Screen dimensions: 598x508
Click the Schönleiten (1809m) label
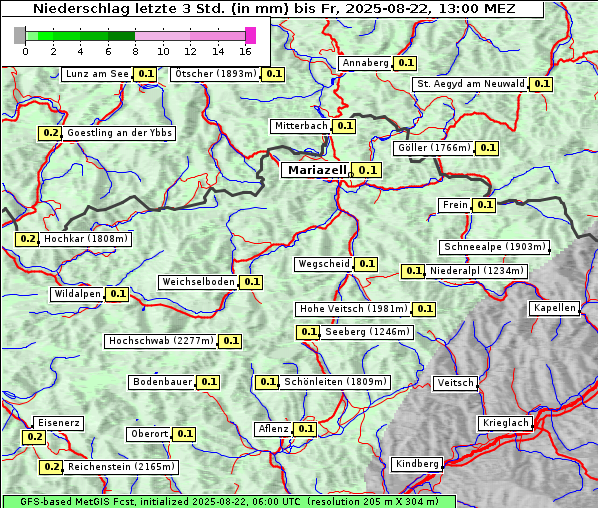coord(335,382)
